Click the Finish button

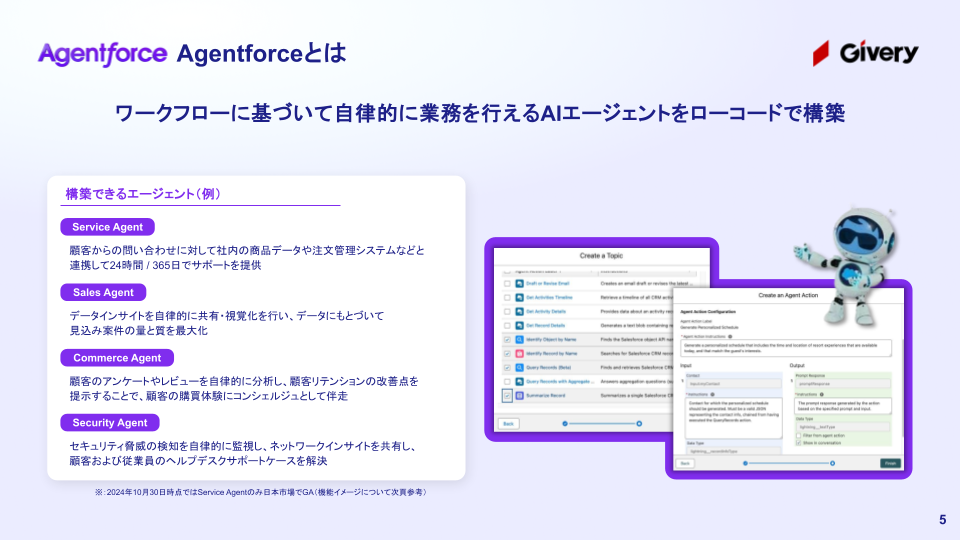click(x=890, y=463)
